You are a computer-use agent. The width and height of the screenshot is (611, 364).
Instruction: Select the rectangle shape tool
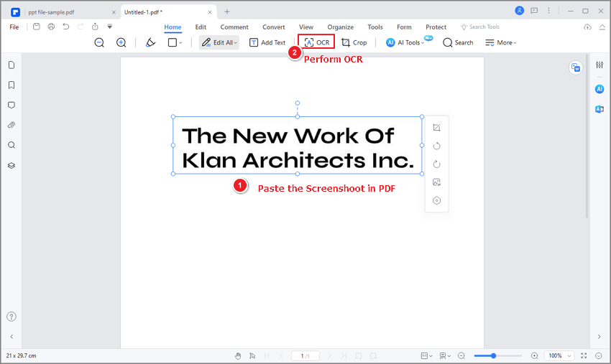[173, 42]
